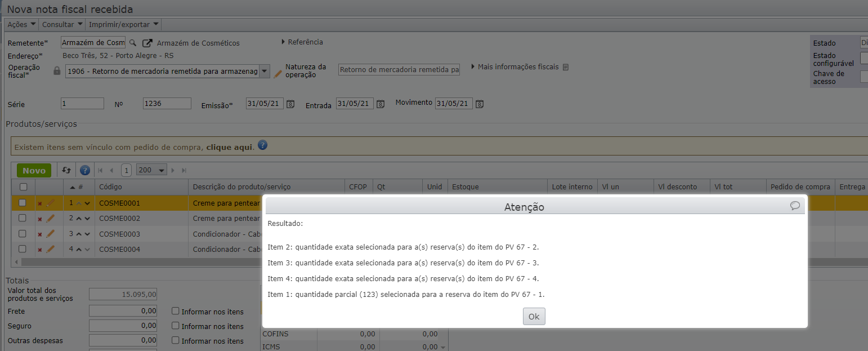Screen dimensions: 868x351
Task: Click the COSME0003 code cell
Action: pos(141,234)
